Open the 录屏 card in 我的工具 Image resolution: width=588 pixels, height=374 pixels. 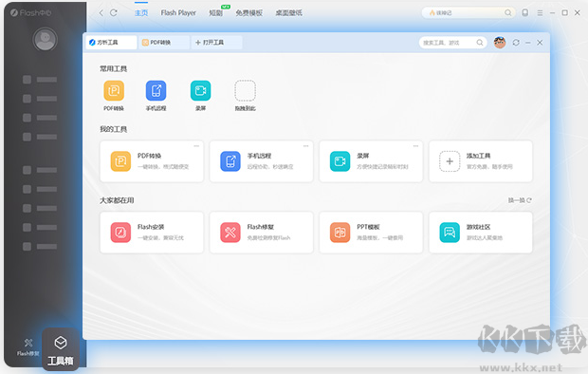pos(371,161)
